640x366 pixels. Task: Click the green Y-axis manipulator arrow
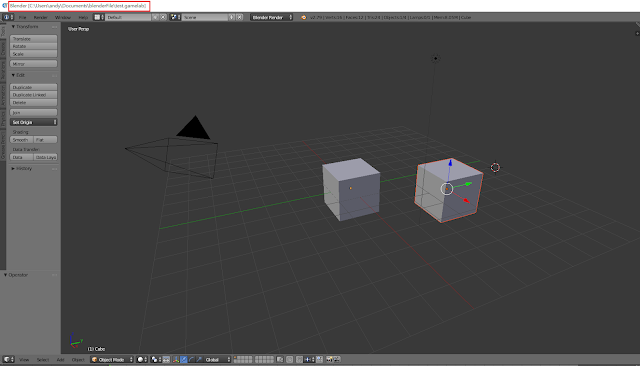[468, 184]
